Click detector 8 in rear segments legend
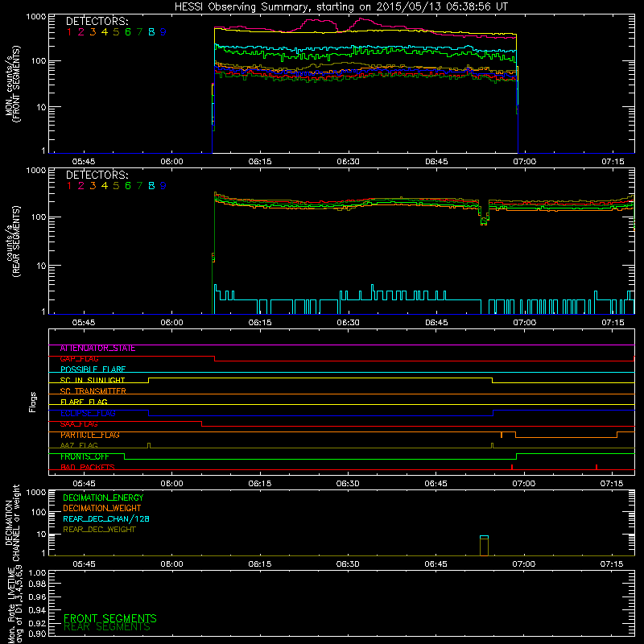The image size is (644, 644). 151,186
